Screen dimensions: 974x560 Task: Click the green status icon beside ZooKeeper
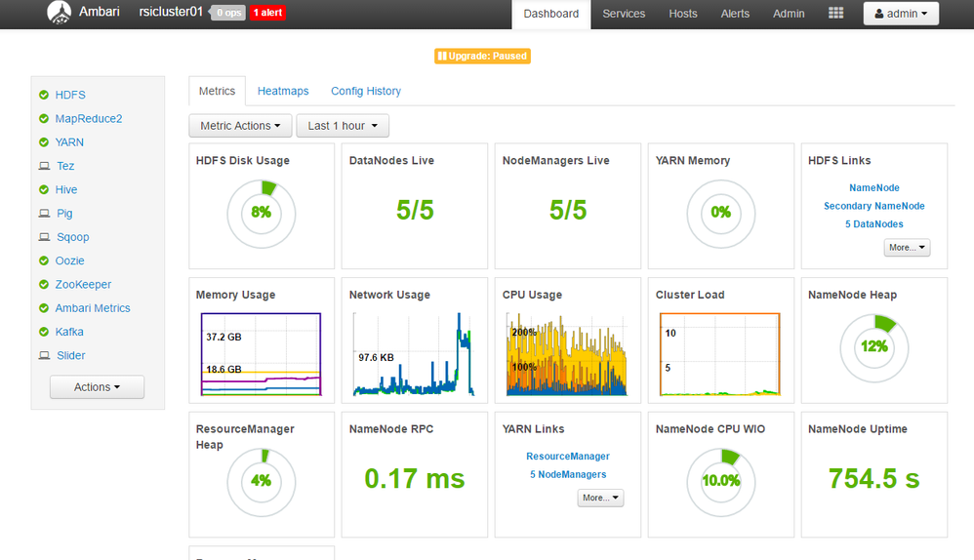44,285
